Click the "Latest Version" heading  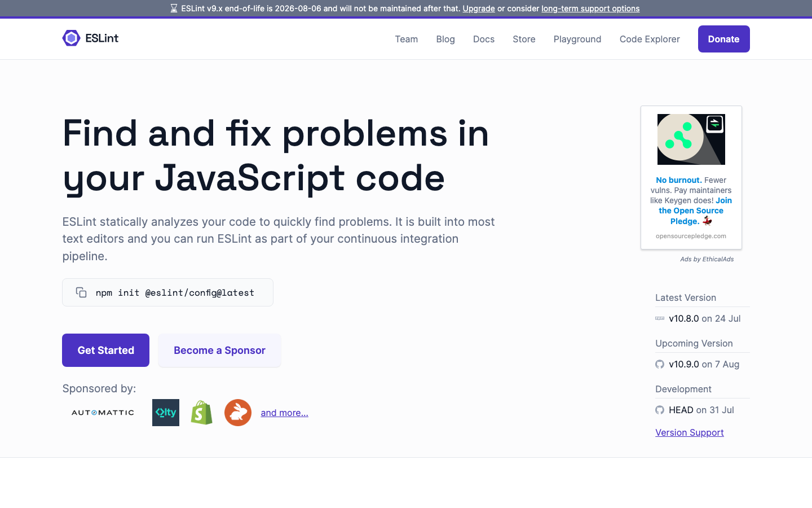click(x=686, y=297)
